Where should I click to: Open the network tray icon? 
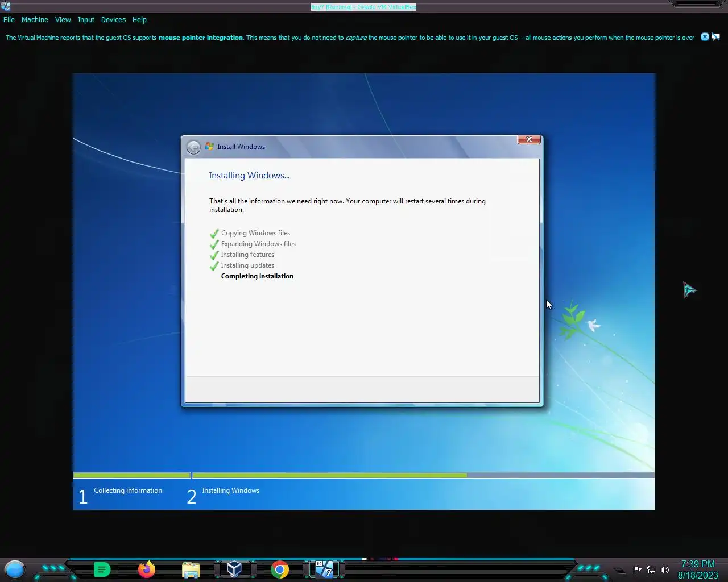point(651,570)
